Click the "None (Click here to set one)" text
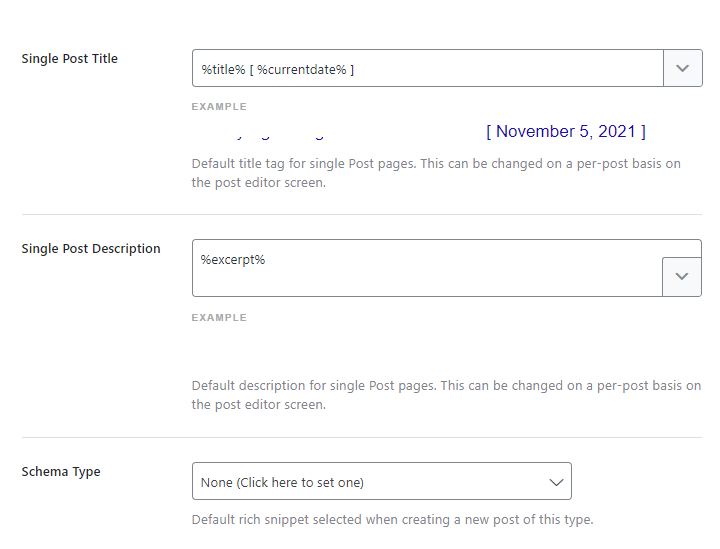Image resolution: width=720 pixels, height=549 pixels. [282, 482]
